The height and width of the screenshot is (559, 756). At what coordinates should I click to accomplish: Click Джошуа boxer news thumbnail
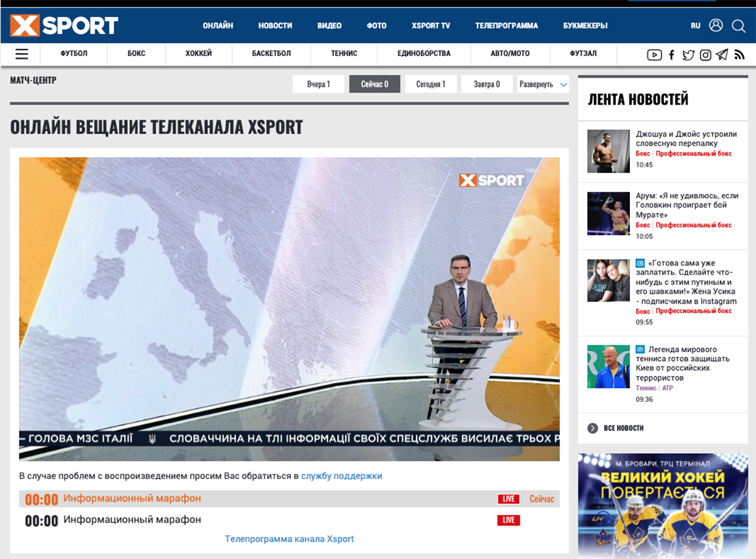pyautogui.click(x=609, y=151)
